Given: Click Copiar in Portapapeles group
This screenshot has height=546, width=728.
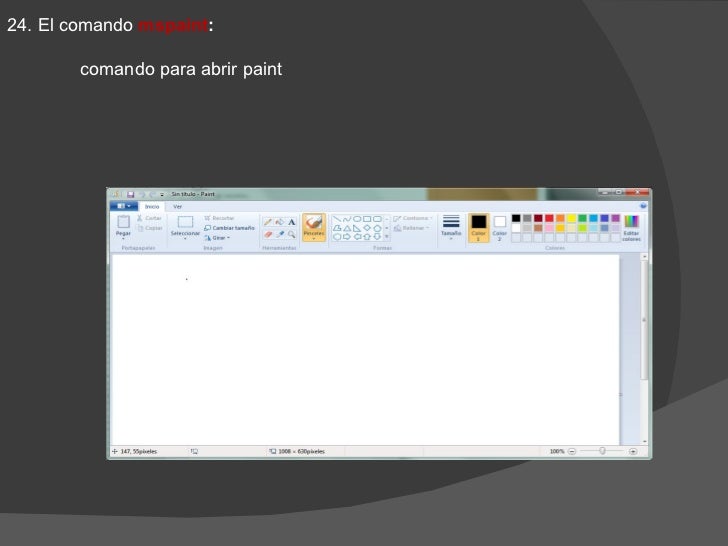Looking at the screenshot, I should point(150,228).
